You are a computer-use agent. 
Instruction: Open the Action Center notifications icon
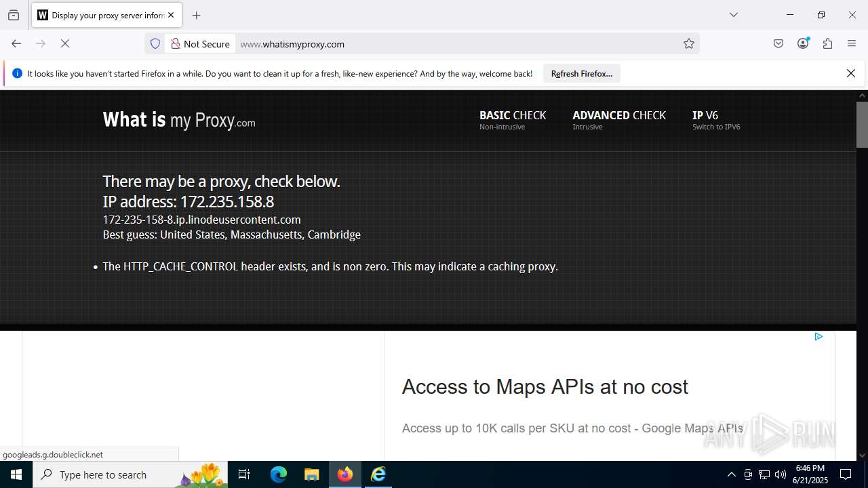tap(846, 474)
